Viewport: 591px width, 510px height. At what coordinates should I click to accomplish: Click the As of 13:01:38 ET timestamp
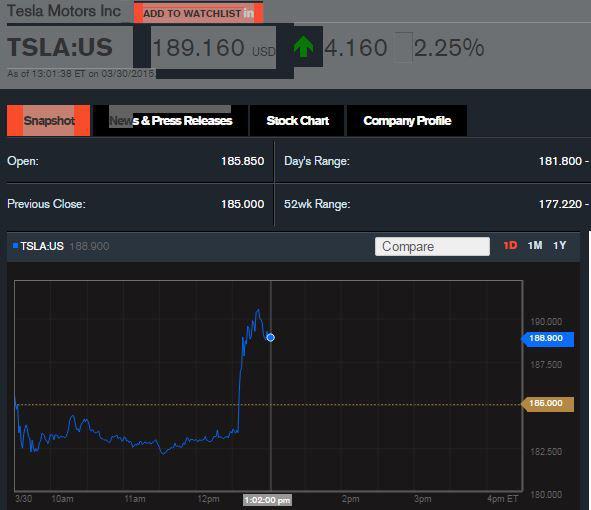(81, 74)
